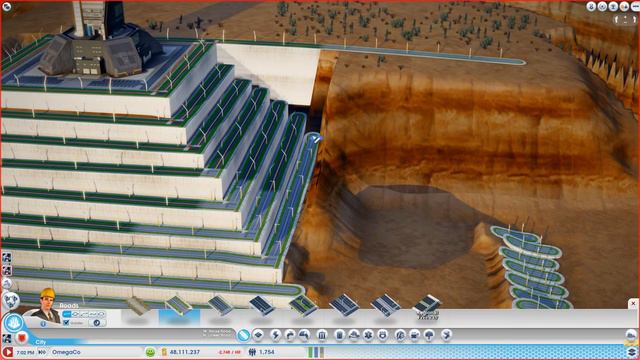Image resolution: width=640 pixels, height=360 pixels.
Task: Open the Disasters menu icon
Action: pos(447,335)
